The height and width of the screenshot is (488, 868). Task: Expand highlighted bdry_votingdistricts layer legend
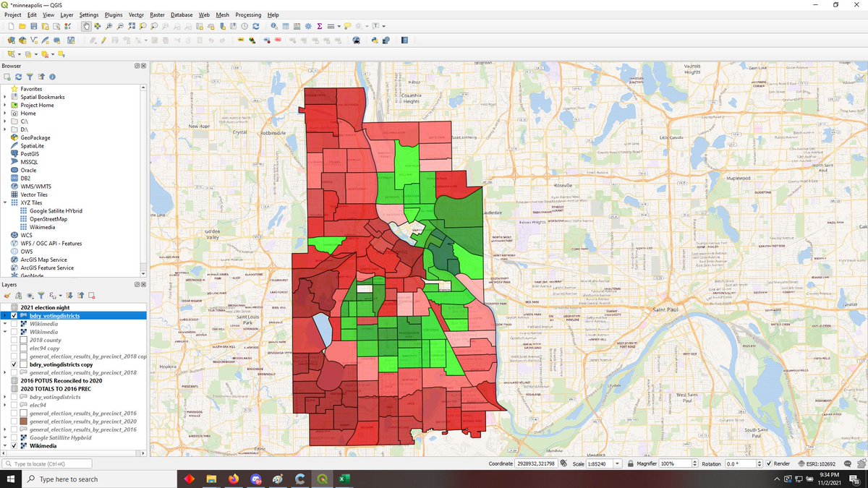coord(5,316)
